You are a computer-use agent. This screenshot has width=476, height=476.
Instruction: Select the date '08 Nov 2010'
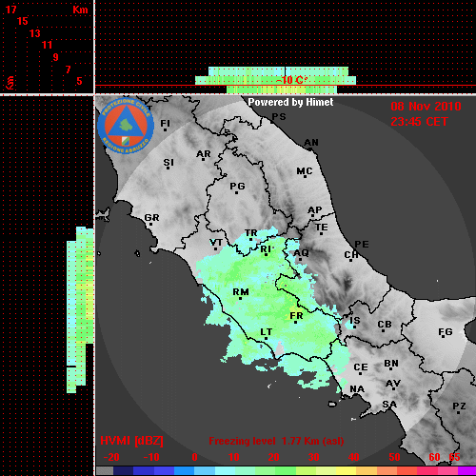[x=426, y=107]
